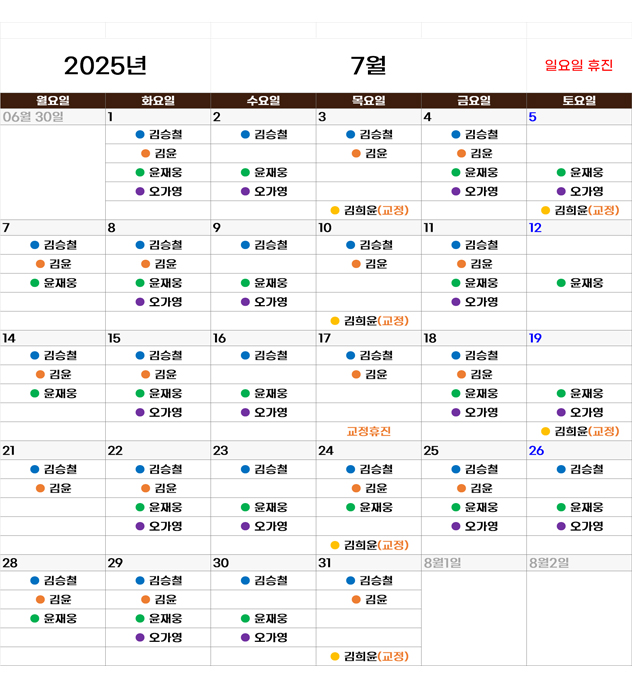Click 김희윤(교정) on Thursday the 3rd

pyautogui.click(x=370, y=210)
